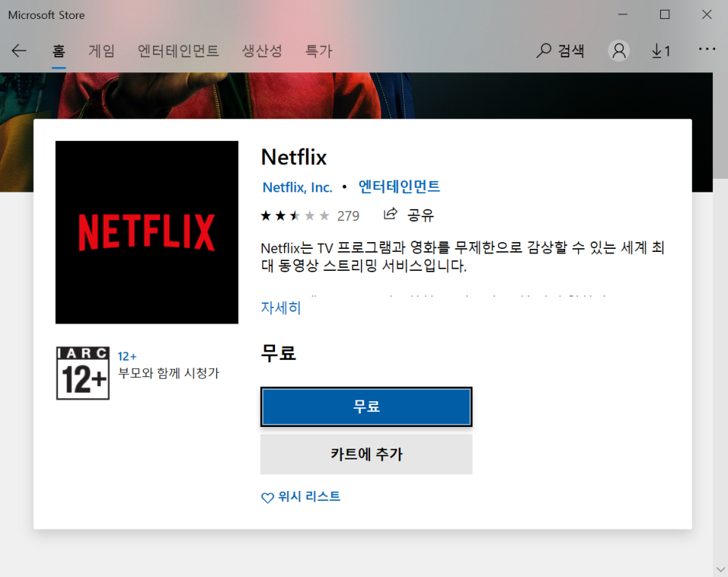Open the Netflix, Inc. publisher link
This screenshot has height=577, width=728.
[298, 187]
